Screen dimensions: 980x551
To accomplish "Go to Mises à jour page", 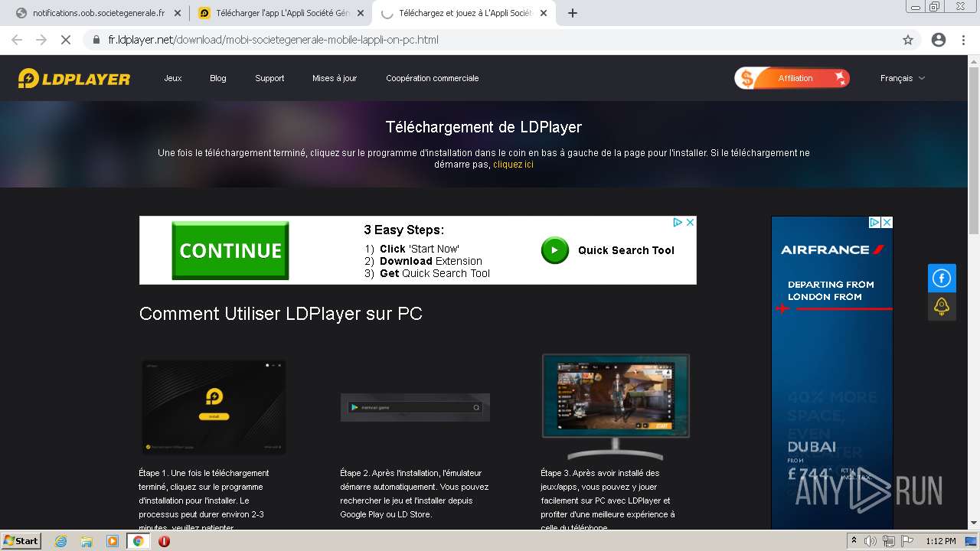I will click(335, 78).
